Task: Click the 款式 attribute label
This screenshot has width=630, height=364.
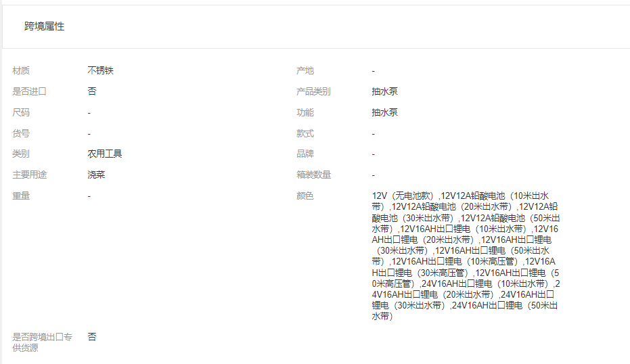Action: (x=305, y=133)
